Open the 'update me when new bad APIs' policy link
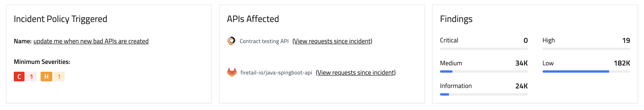The width and height of the screenshot is (644, 110). tap(91, 41)
